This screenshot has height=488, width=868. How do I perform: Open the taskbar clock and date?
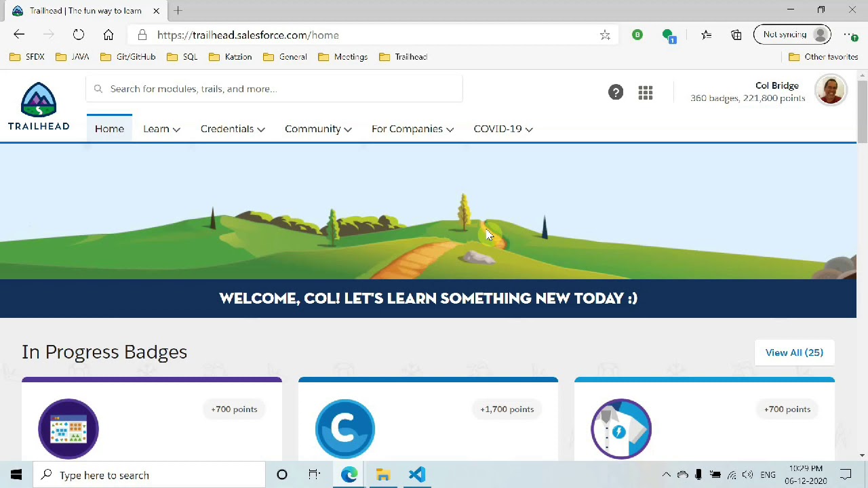[x=806, y=475]
